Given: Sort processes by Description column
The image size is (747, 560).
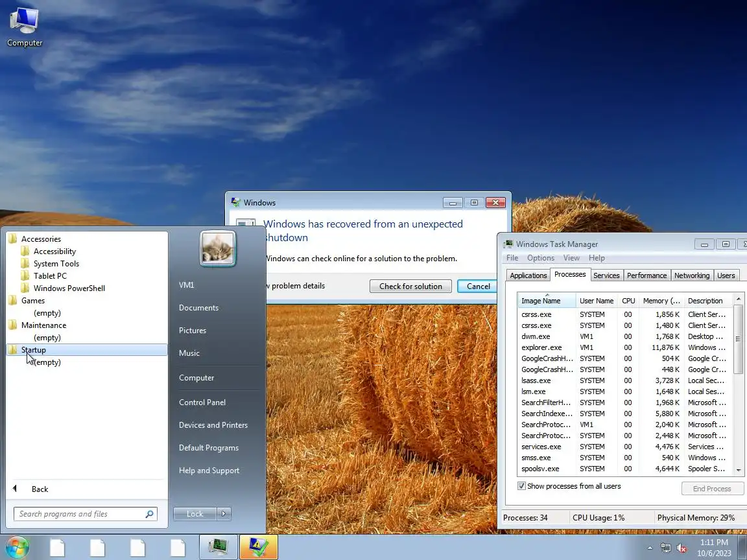Looking at the screenshot, I should tap(708, 301).
